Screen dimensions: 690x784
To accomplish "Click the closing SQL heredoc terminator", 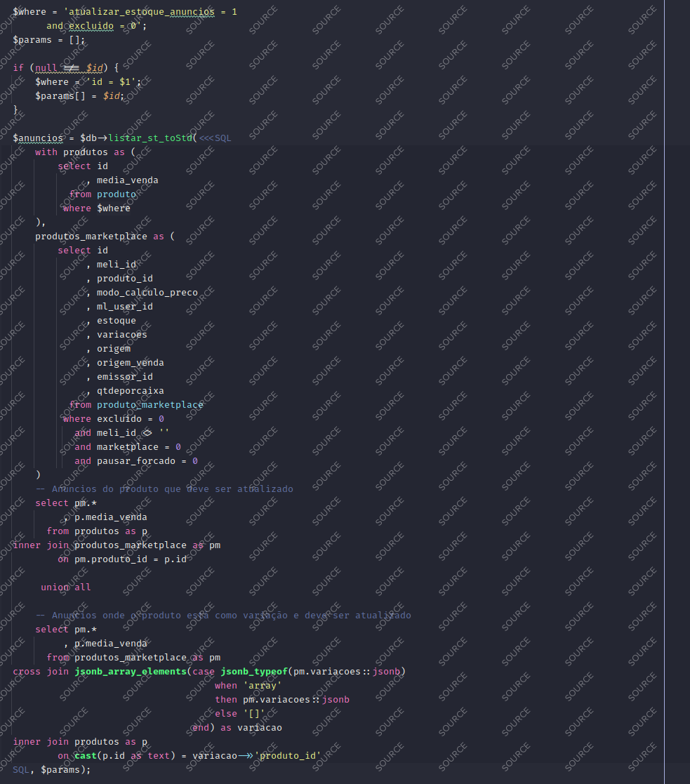I will (21, 770).
